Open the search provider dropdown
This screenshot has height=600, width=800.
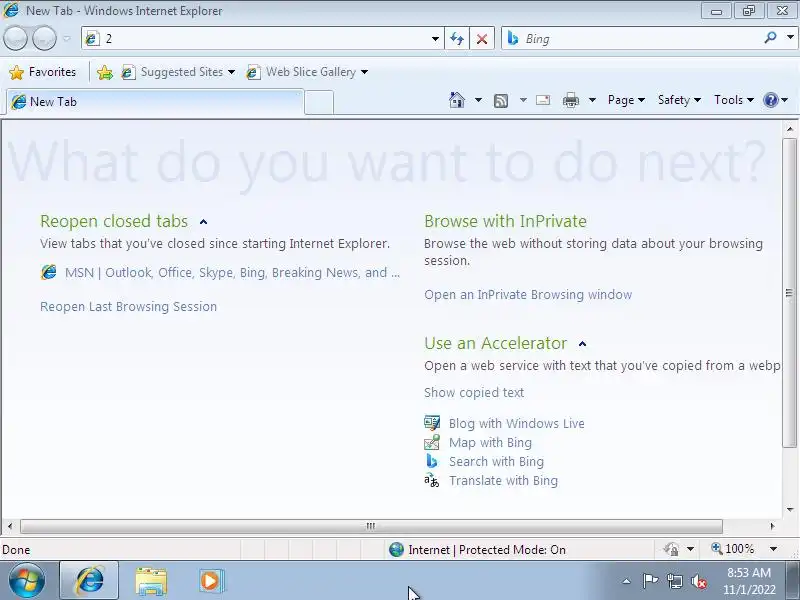pos(790,38)
